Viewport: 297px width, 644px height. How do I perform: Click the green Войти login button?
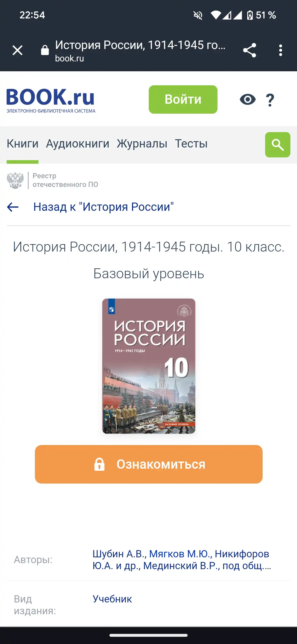tap(183, 99)
